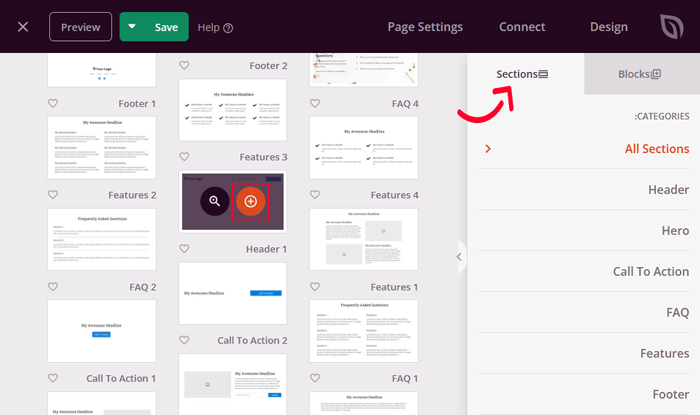Toggle favorite heart for FAQ 4
The image size is (700, 415).
(315, 103)
